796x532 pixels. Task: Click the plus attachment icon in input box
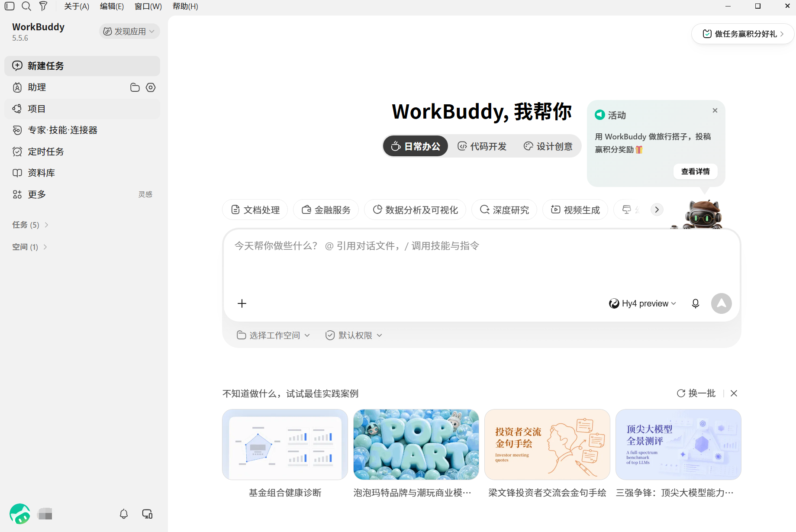(242, 303)
